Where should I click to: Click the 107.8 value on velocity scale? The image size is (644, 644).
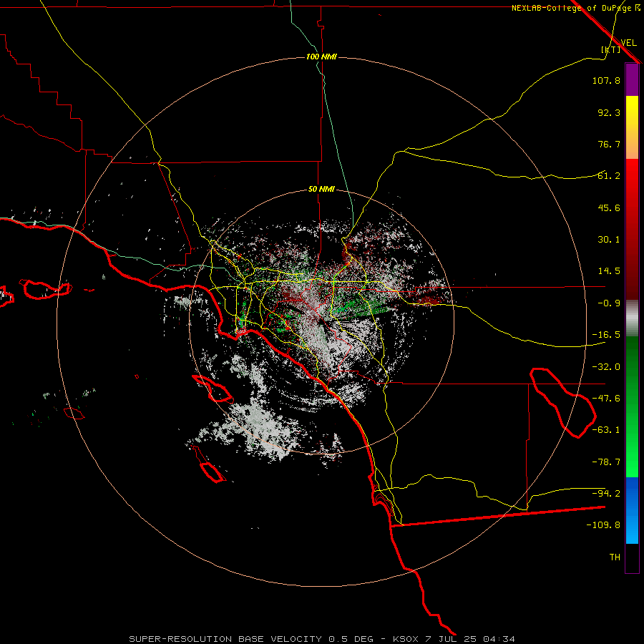click(x=606, y=80)
